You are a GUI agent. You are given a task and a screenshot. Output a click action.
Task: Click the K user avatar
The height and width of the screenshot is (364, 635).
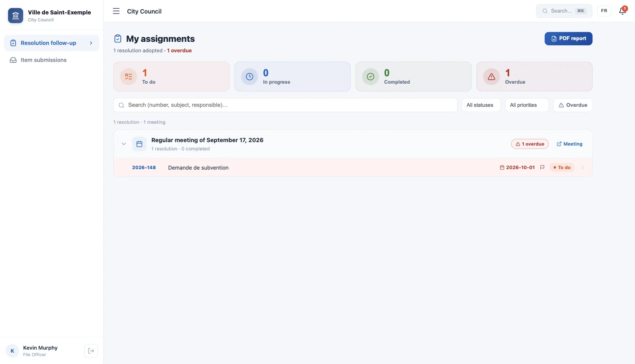[12, 350]
